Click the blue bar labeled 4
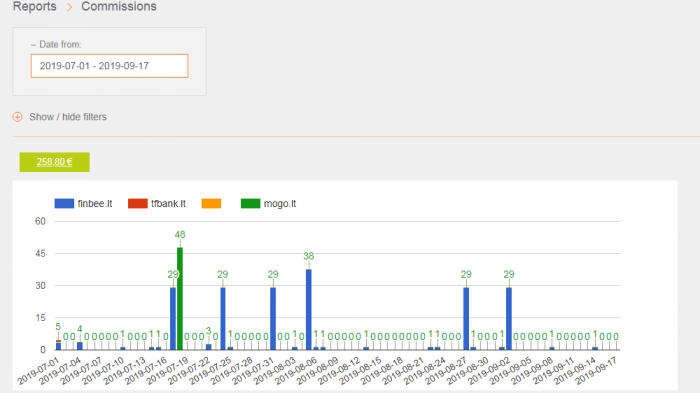Image resolution: width=700 pixels, height=393 pixels. (79, 346)
